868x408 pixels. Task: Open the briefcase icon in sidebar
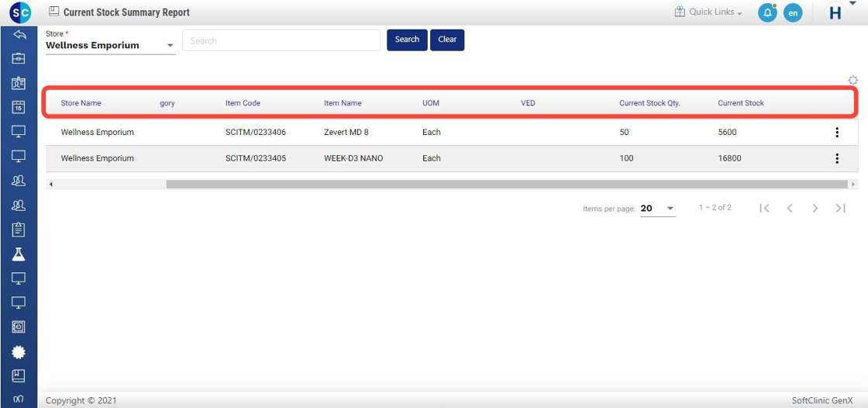click(19, 58)
